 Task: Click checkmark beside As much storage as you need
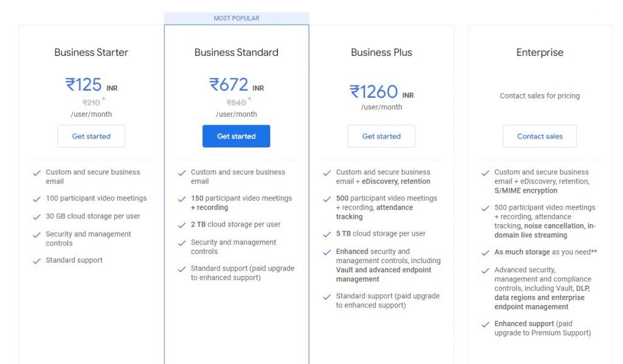tap(485, 252)
